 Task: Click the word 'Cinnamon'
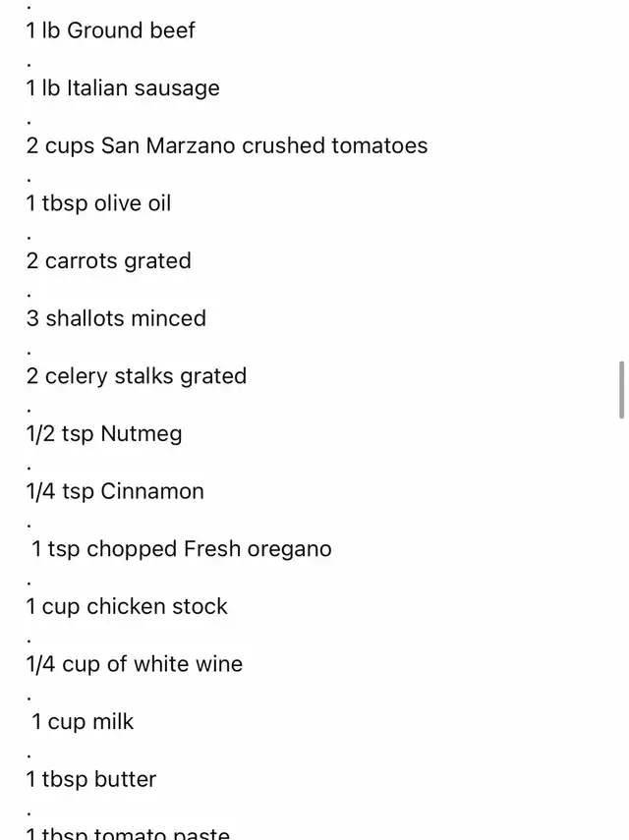point(152,491)
